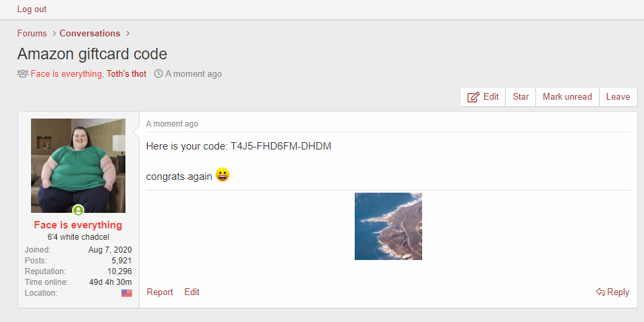Click the grinning emoji in message

pos(223,175)
